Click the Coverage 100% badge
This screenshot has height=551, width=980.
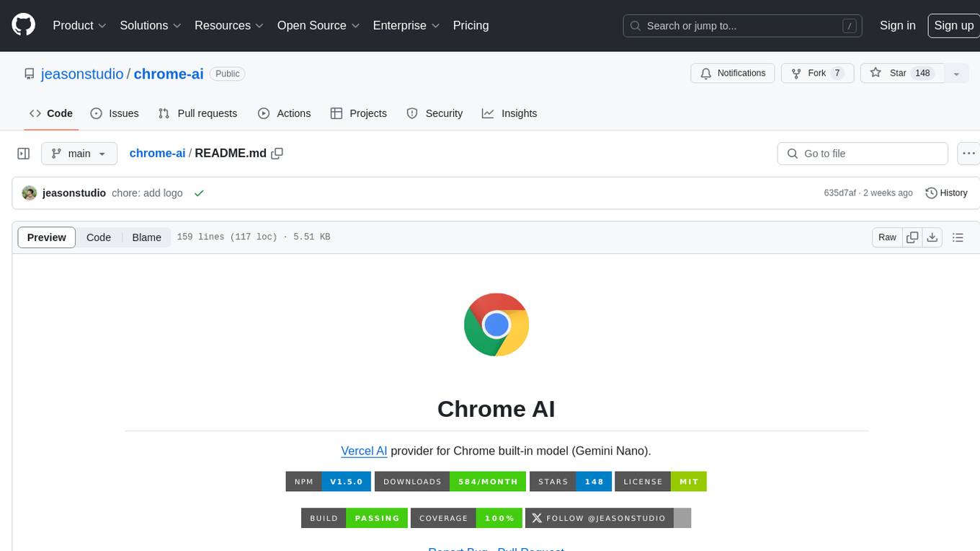(x=466, y=518)
